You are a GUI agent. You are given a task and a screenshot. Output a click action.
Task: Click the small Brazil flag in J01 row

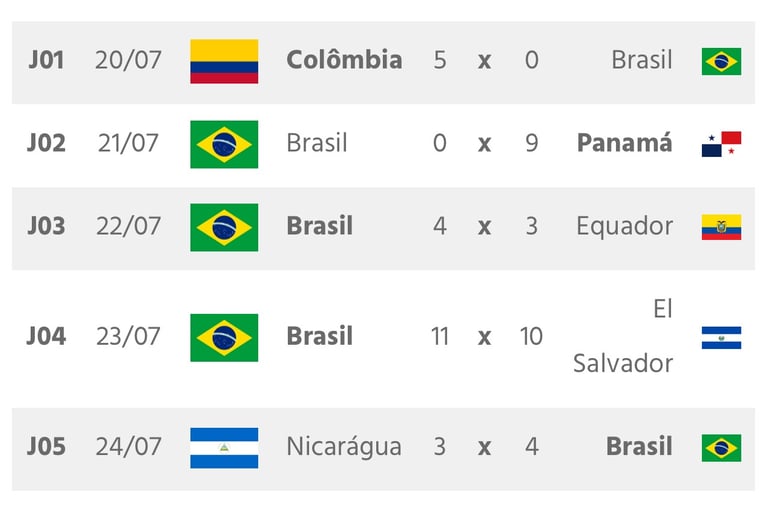tap(721, 61)
